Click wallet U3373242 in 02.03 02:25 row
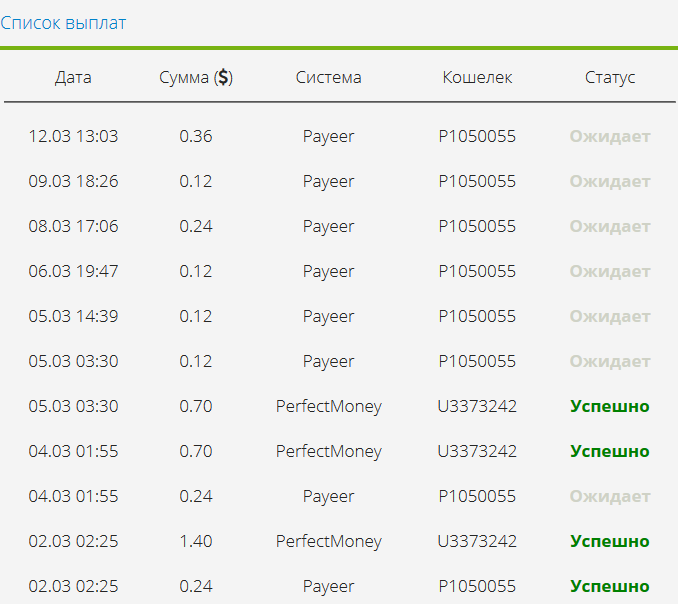 click(477, 541)
